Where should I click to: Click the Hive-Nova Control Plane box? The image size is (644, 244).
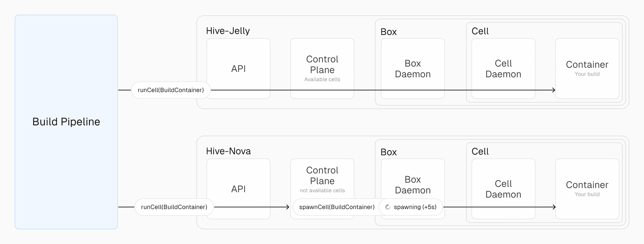[x=322, y=176]
